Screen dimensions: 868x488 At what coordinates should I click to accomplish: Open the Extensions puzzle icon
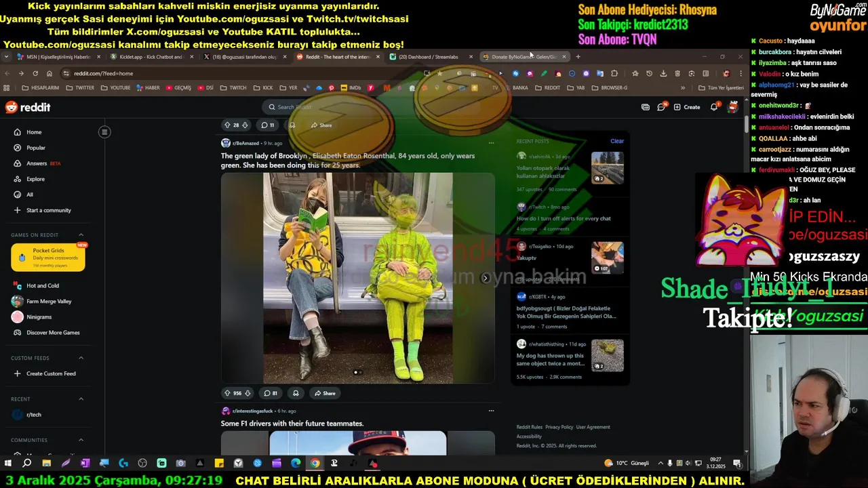click(x=614, y=73)
